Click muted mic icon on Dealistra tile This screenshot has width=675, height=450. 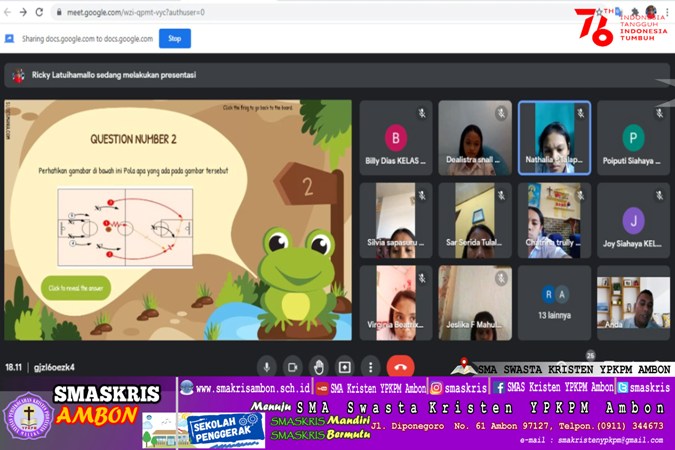(x=501, y=113)
